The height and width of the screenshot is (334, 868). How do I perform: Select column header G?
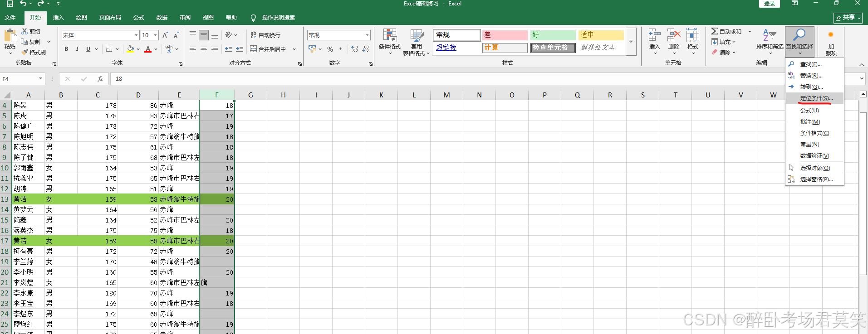click(250, 95)
